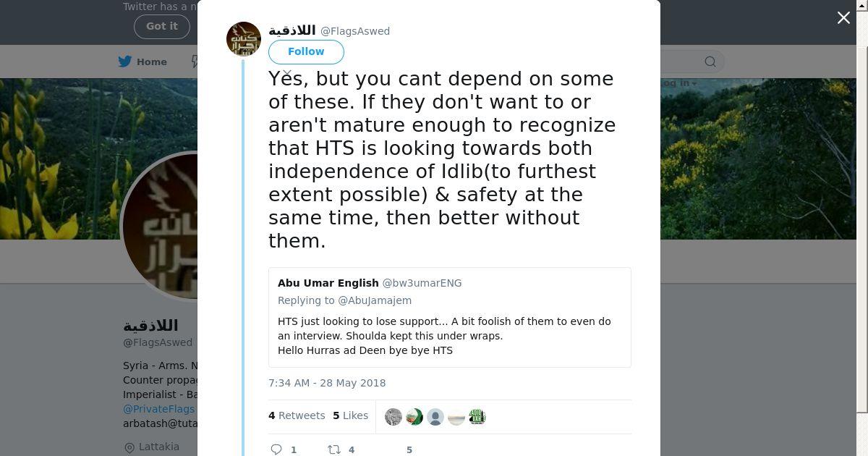Follow the FlagsAswed account
Screen dimensions: 868x456
(306, 52)
